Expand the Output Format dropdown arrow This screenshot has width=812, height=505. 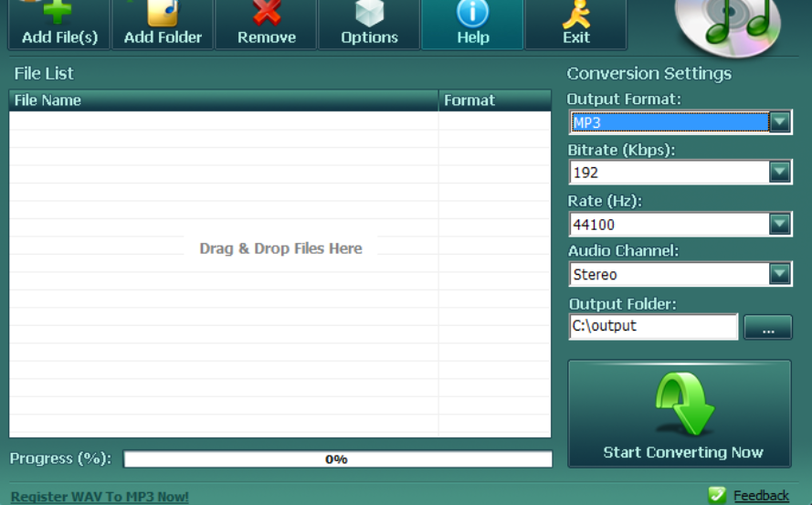click(779, 122)
